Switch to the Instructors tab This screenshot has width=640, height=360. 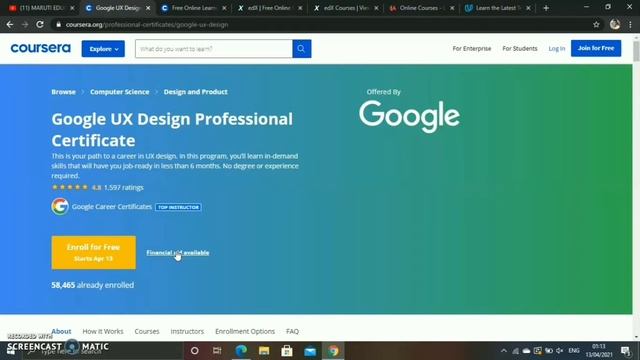pos(187,331)
